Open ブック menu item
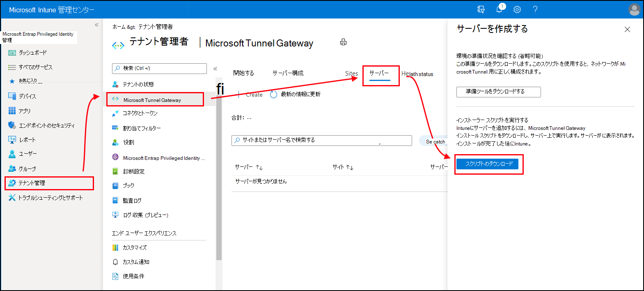Image resolution: width=644 pixels, height=291 pixels. point(128,185)
